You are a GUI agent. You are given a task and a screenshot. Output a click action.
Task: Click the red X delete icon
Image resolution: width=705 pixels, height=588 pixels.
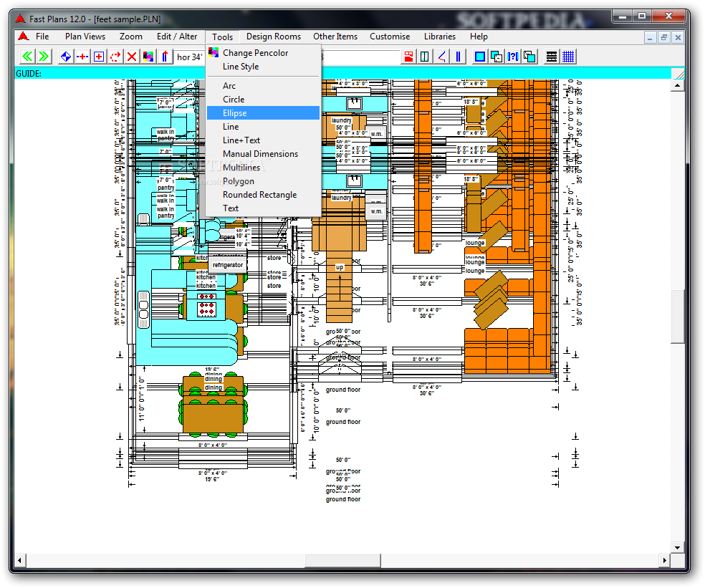(x=132, y=57)
